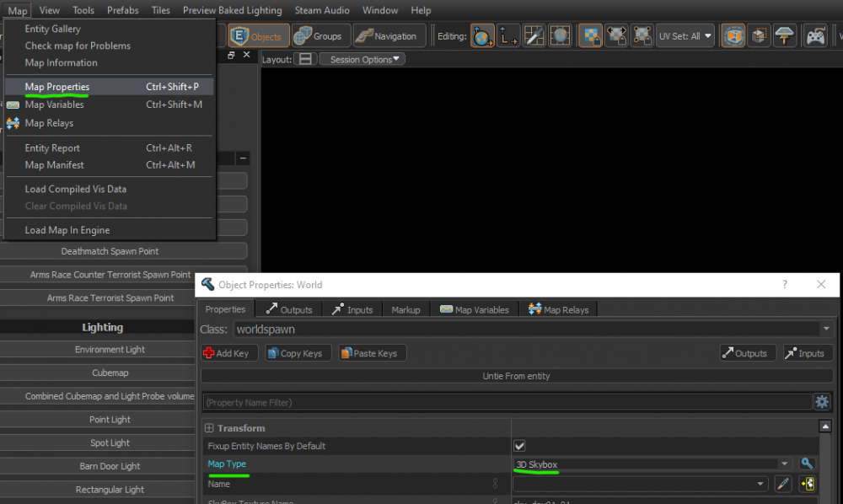Click the Property Name Filter field
Viewport: 843px width, 504px height.
[x=507, y=402]
